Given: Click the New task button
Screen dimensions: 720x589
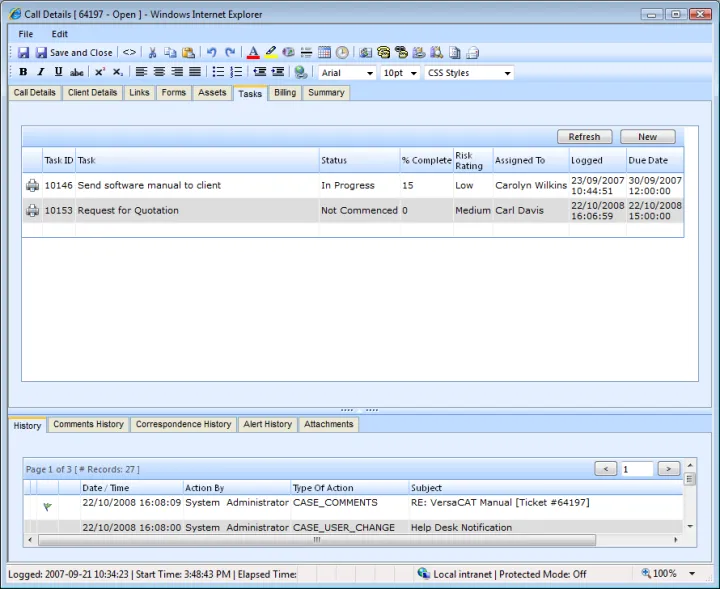Looking at the screenshot, I should point(647,137).
